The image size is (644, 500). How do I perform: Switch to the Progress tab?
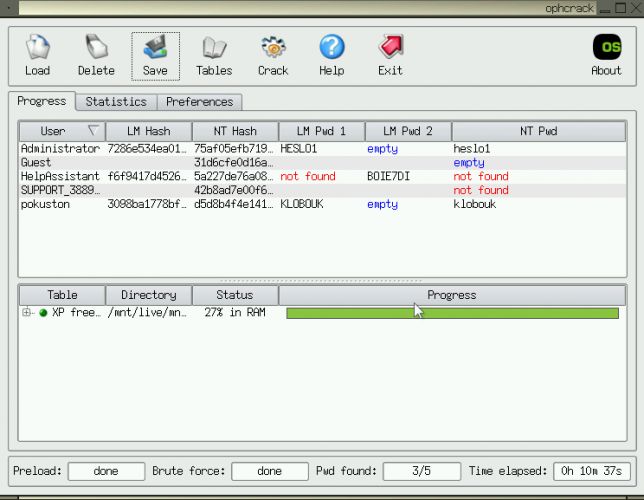point(41,101)
